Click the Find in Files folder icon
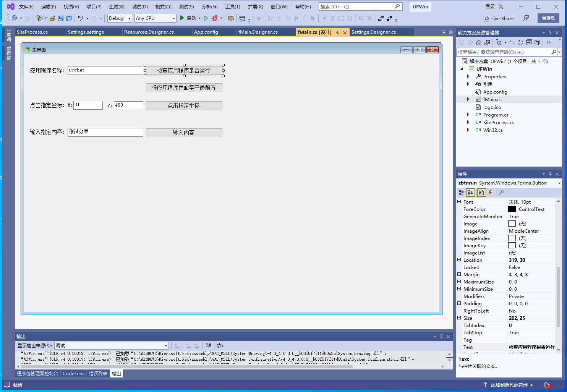567x392 pixels. pos(231,18)
